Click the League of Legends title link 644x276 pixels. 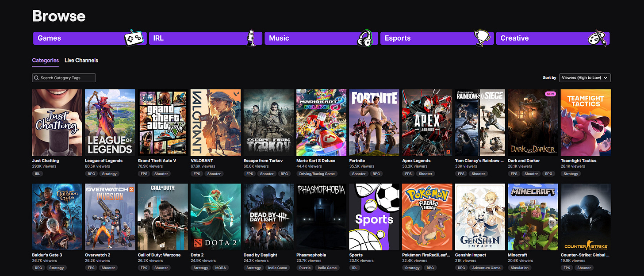(x=103, y=161)
